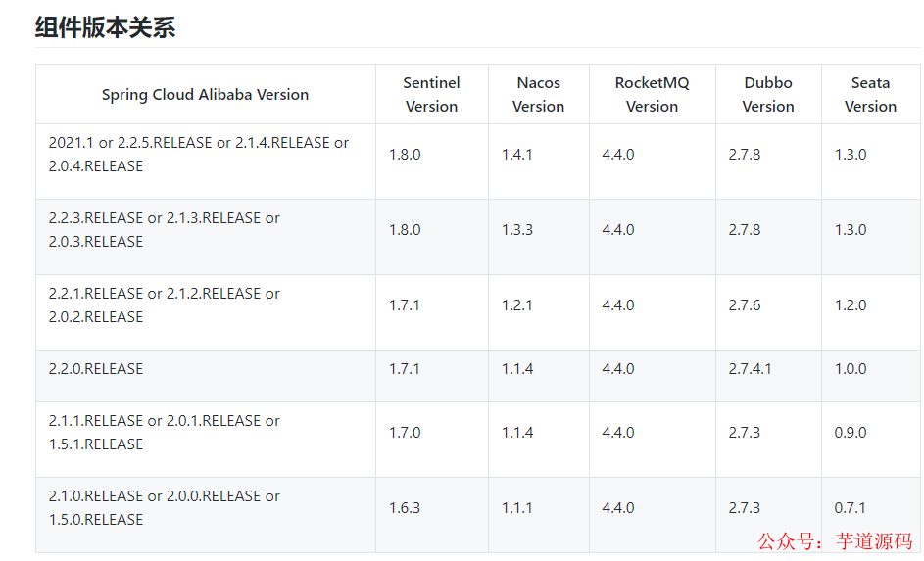Click Dubbo 2.7.8 in the 2.2.3.RELEASE row
This screenshot has height=561, width=924.
click(745, 230)
